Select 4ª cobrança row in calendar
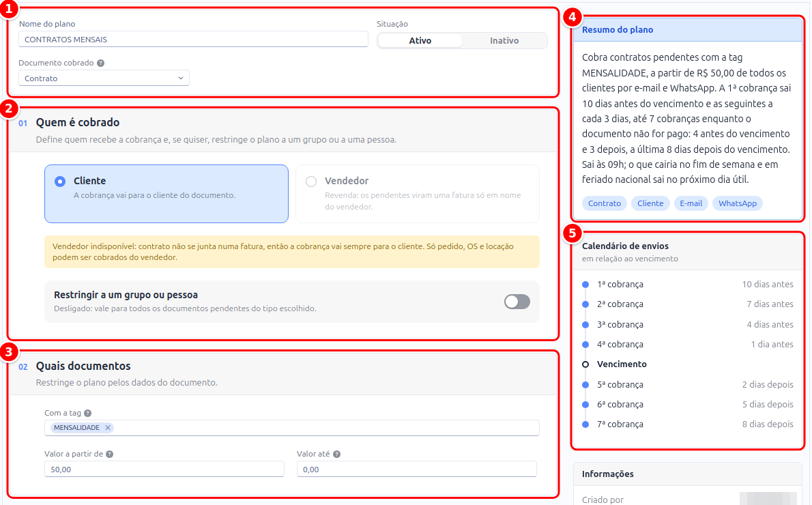Image resolution: width=812 pixels, height=505 pixels. pos(688,345)
